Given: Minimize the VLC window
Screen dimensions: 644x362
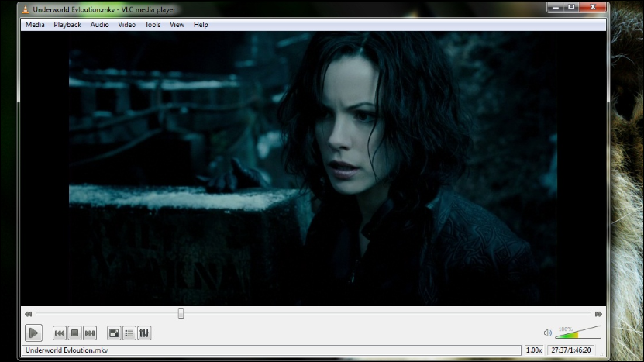Looking at the screenshot, I should [x=556, y=7].
